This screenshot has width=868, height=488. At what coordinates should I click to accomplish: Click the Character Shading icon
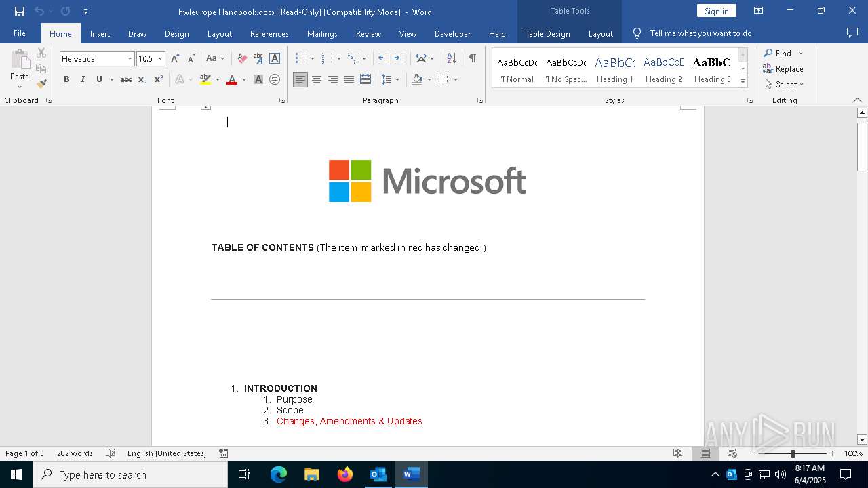click(258, 79)
